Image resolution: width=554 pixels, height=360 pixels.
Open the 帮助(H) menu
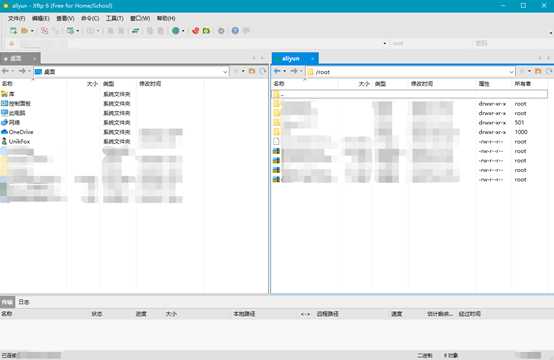pos(166,18)
